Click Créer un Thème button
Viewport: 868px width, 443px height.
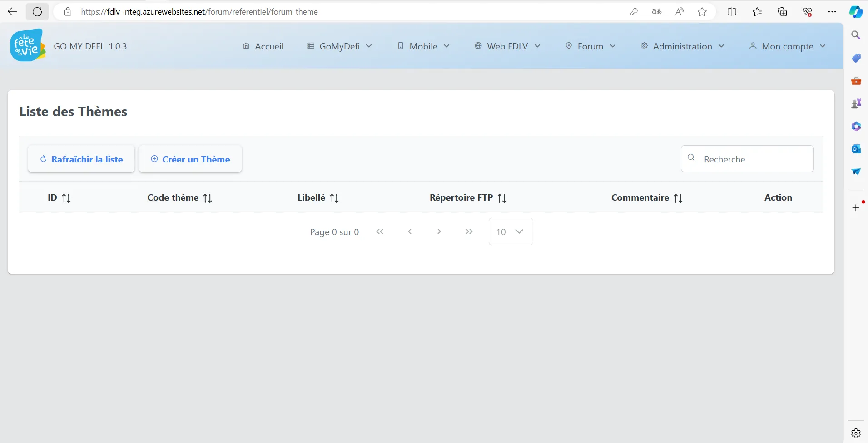pos(190,159)
